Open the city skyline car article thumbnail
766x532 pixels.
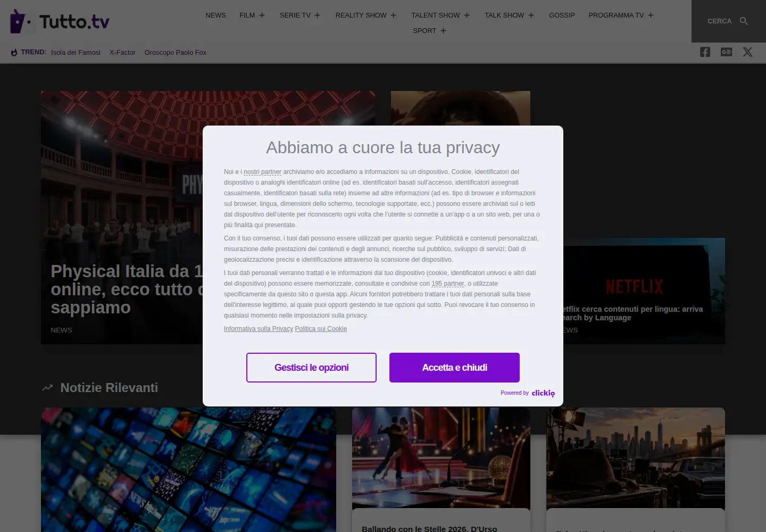tap(636, 458)
